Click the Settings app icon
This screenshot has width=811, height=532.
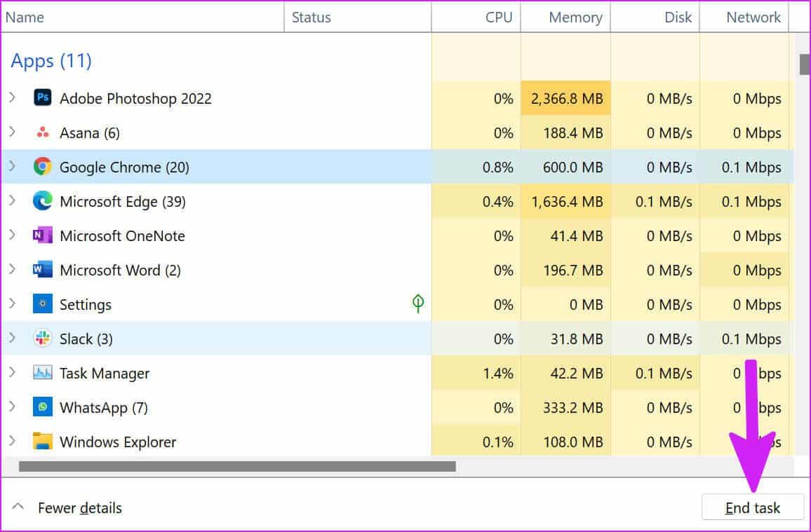pos(42,303)
